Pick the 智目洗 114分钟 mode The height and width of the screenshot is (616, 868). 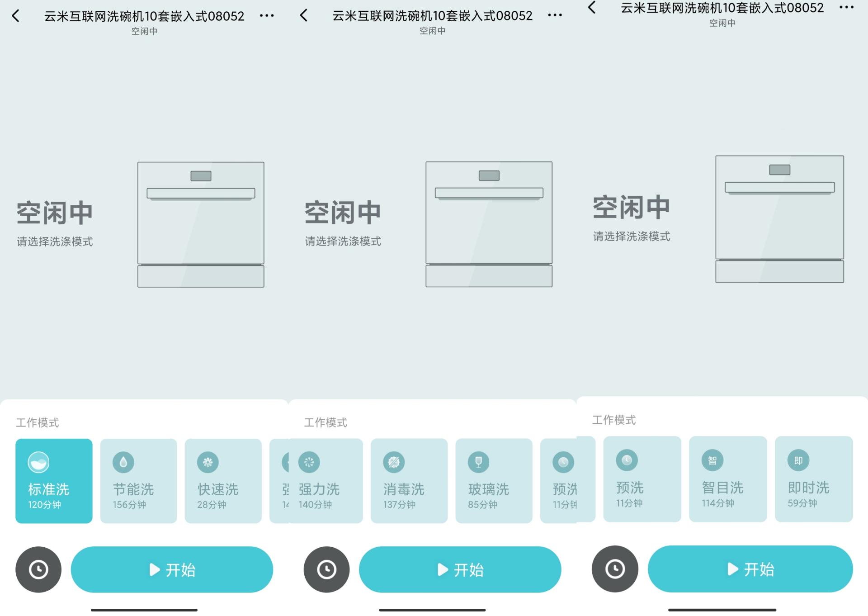728,479
